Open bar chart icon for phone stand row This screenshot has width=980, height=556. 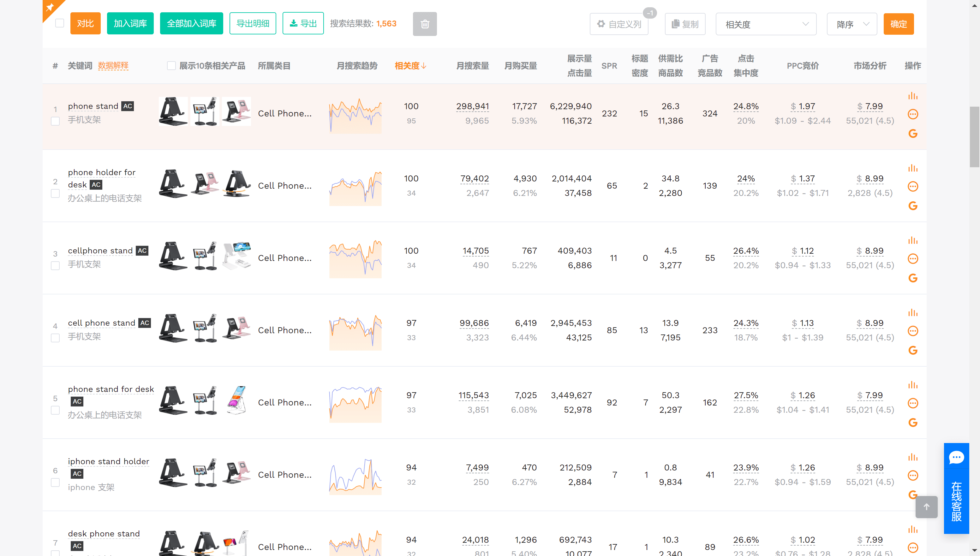click(913, 96)
